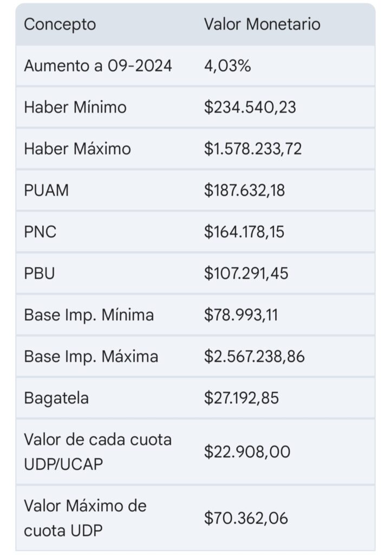Click the 4,03% increase value
392x555 pixels.
[x=227, y=66]
